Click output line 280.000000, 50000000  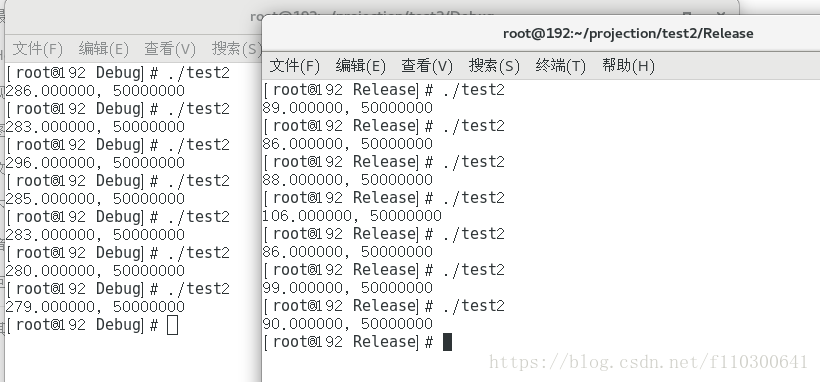pyautogui.click(x=95, y=271)
